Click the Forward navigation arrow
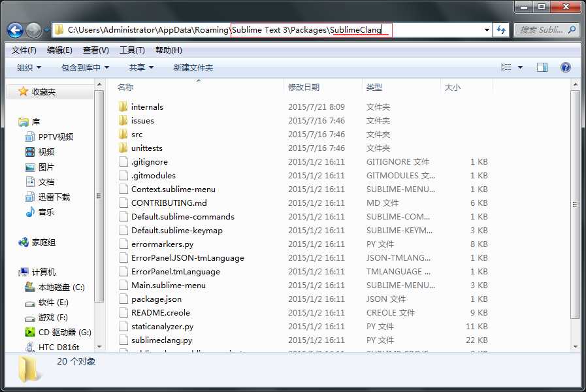 coord(33,30)
